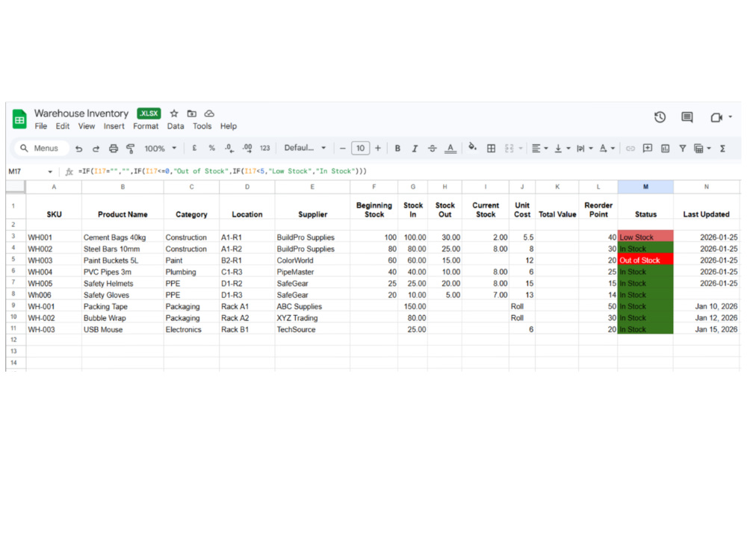Redo the last action
Screen dimensions: 747x560
(x=96, y=149)
